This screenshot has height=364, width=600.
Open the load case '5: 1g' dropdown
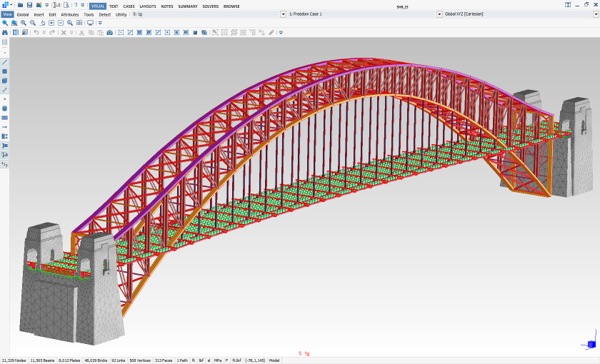[x=283, y=14]
